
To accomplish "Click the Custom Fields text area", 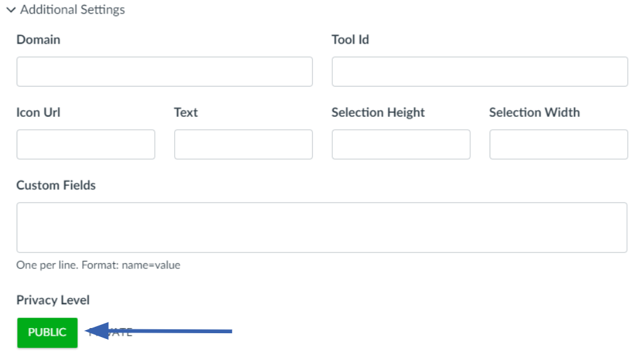I will coord(322,227).
